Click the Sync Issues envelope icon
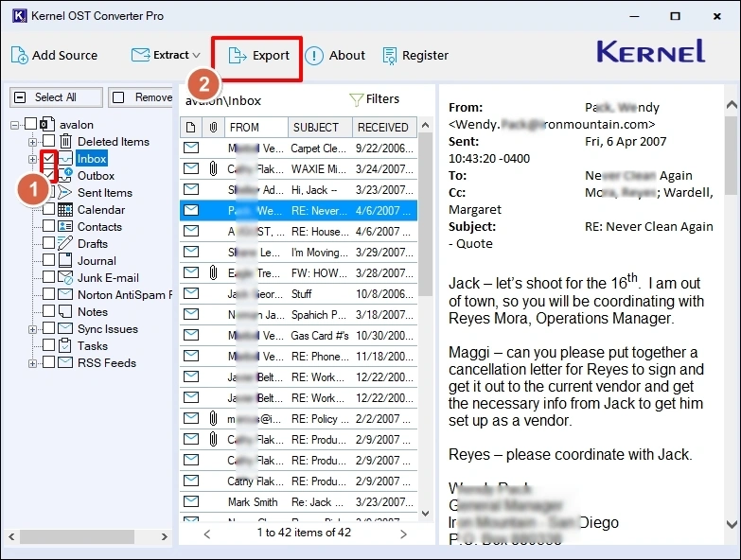The width and height of the screenshot is (741, 560). [65, 328]
